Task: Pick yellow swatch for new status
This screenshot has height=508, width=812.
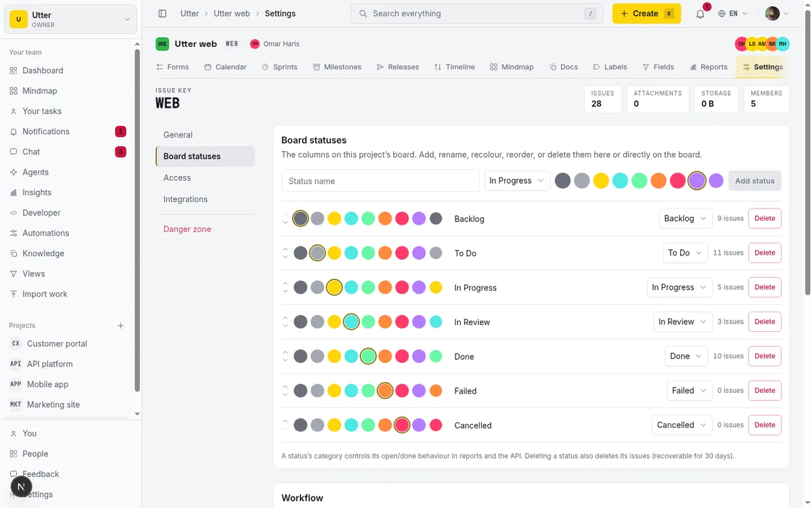Action: pos(601,181)
